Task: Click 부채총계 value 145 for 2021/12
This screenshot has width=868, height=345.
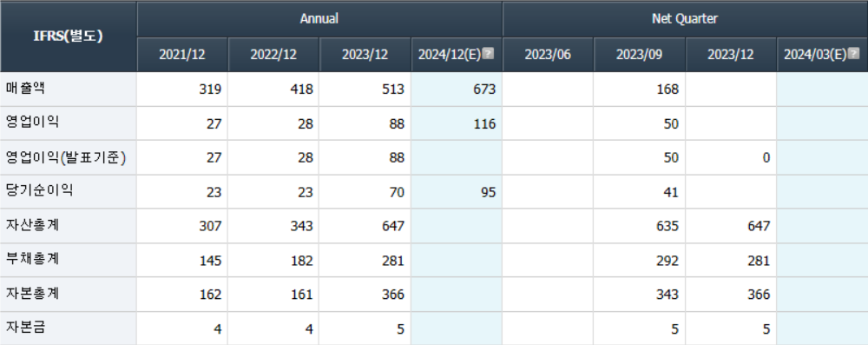Action: [x=210, y=261]
